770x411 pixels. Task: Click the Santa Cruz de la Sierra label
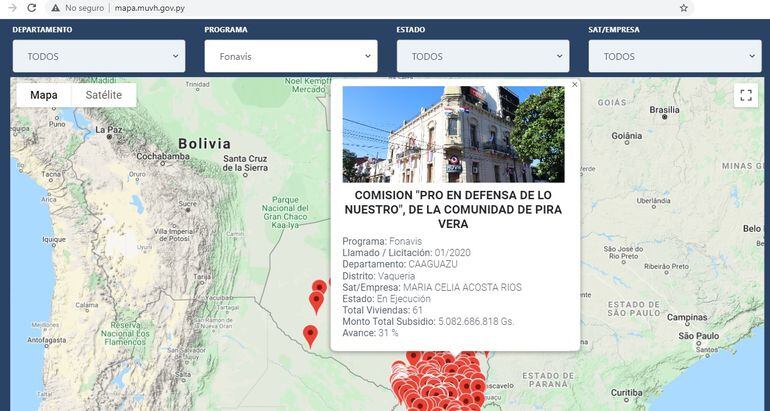tap(245, 163)
